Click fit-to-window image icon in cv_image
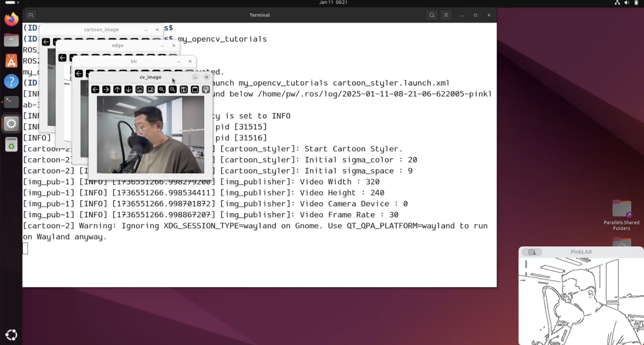The image size is (644, 345). click(x=150, y=89)
